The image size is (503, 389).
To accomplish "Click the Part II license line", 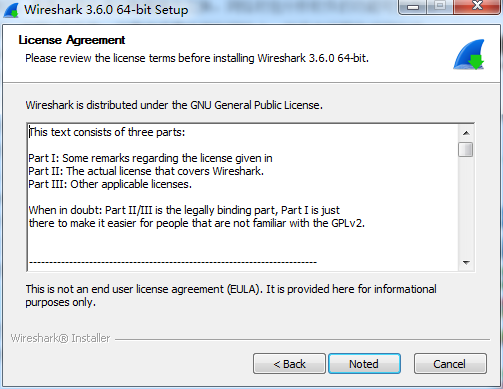I will [x=146, y=171].
